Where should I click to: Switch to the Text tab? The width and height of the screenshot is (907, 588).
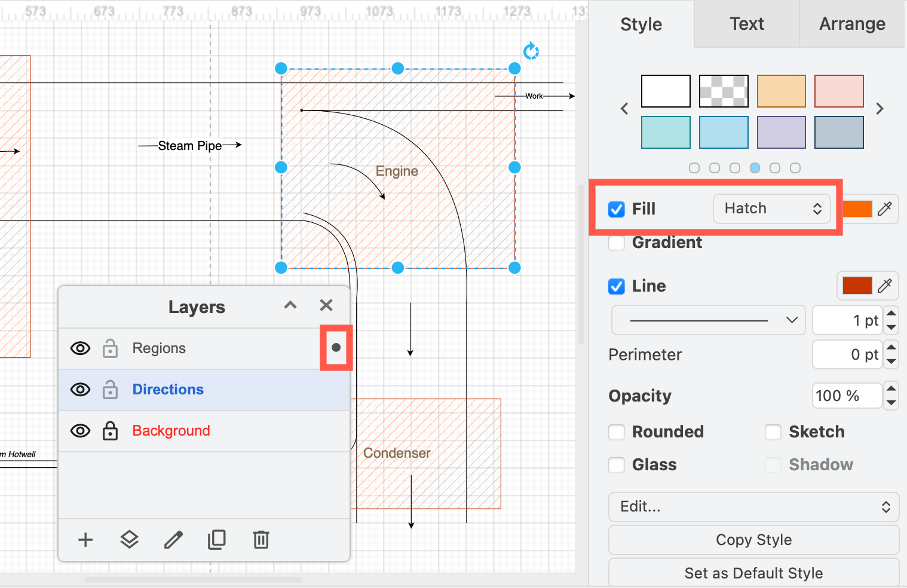click(746, 24)
